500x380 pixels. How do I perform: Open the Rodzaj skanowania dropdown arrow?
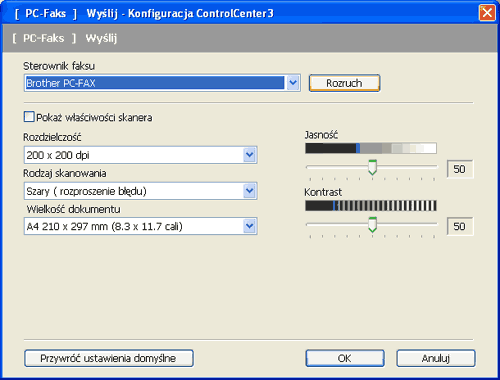pos(249,191)
